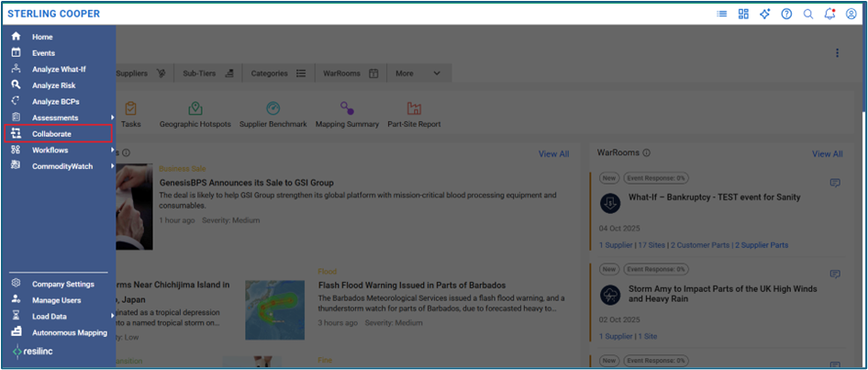Screen dimensions: 868x370
Task: Open comments for Storm Amy WarRoom
Action: [835, 275]
